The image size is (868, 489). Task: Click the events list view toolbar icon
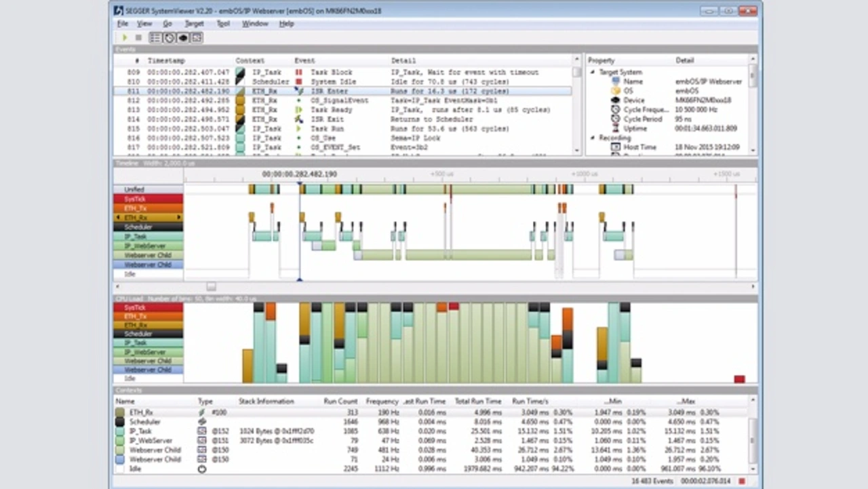155,38
